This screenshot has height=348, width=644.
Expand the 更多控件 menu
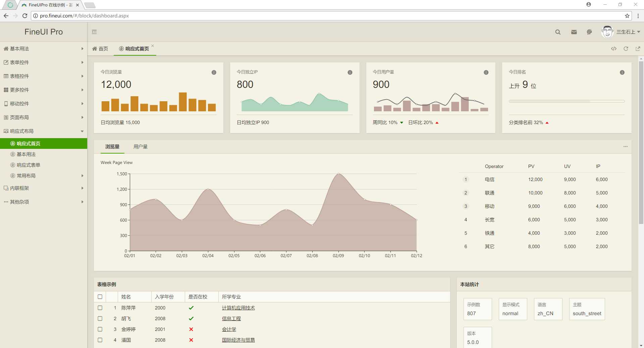pyautogui.click(x=44, y=90)
